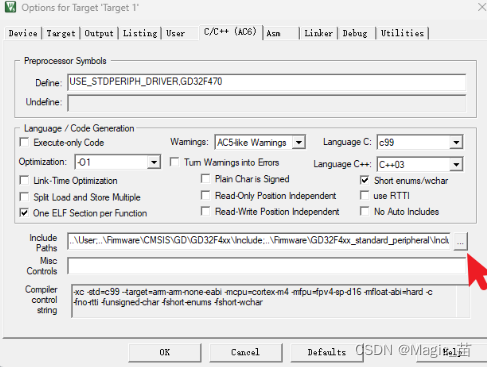
Task: Open the Include Paths browse button
Action: 460,241
